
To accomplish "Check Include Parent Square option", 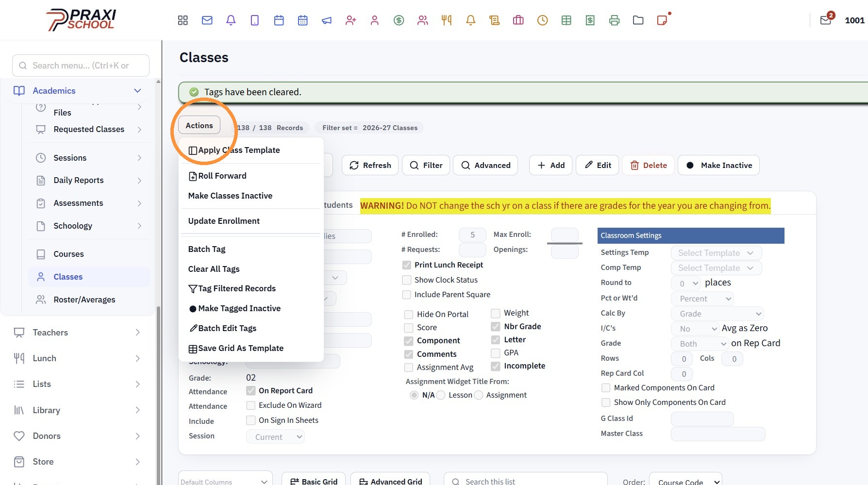I will pyautogui.click(x=407, y=295).
